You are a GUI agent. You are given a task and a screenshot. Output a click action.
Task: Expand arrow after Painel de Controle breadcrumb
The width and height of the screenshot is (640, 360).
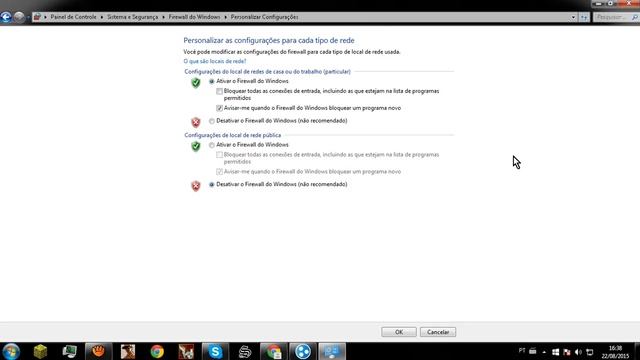(102, 17)
